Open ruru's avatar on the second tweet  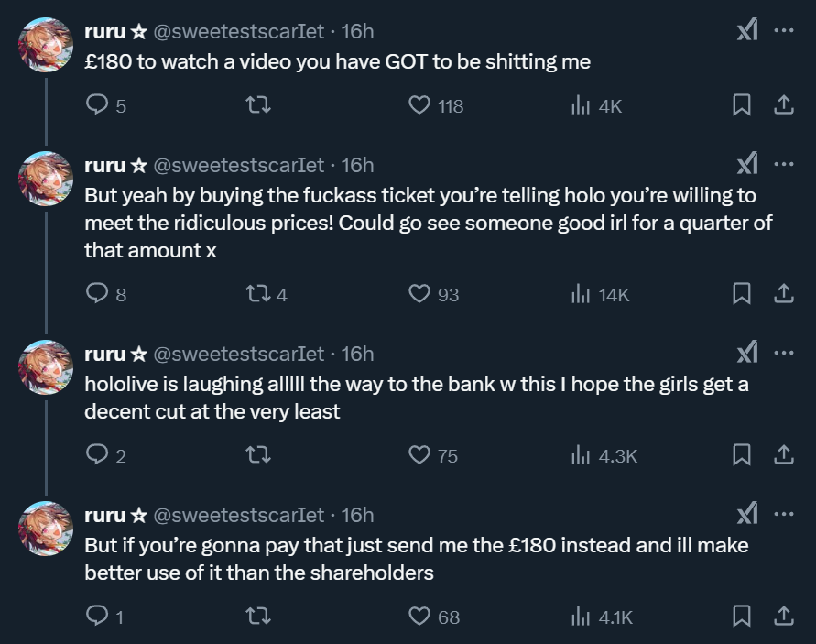[x=46, y=179]
